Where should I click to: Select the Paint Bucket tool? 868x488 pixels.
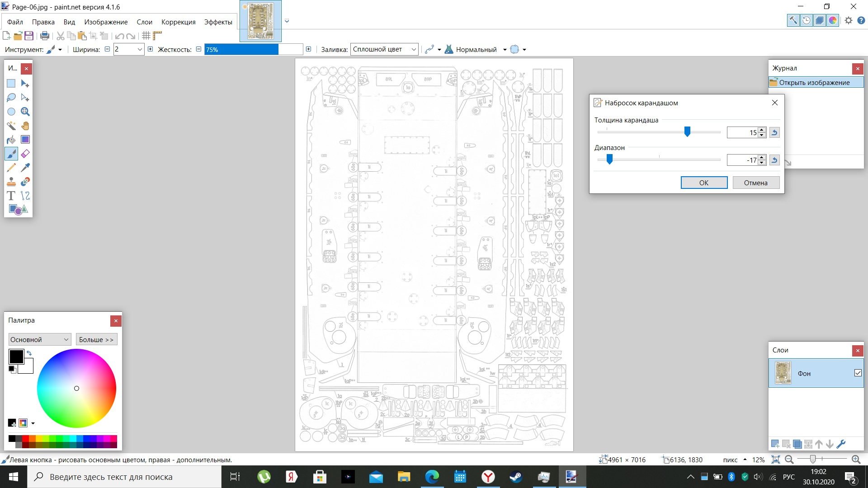click(x=11, y=140)
